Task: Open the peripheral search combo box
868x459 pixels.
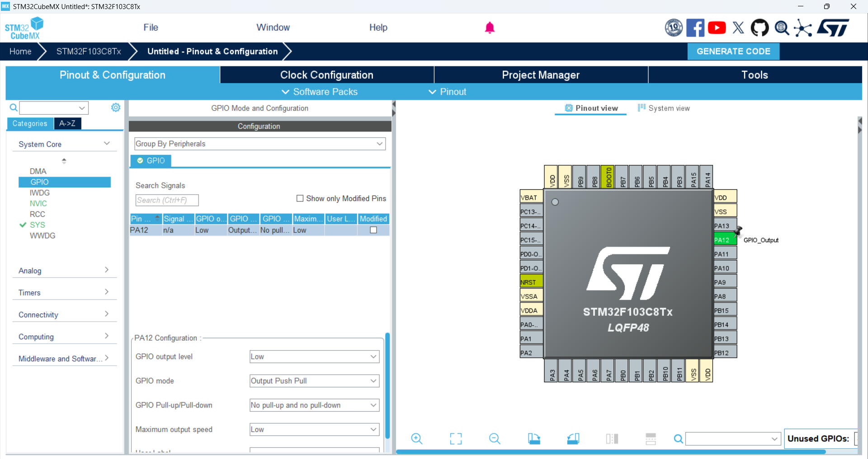Action: pyautogui.click(x=54, y=108)
